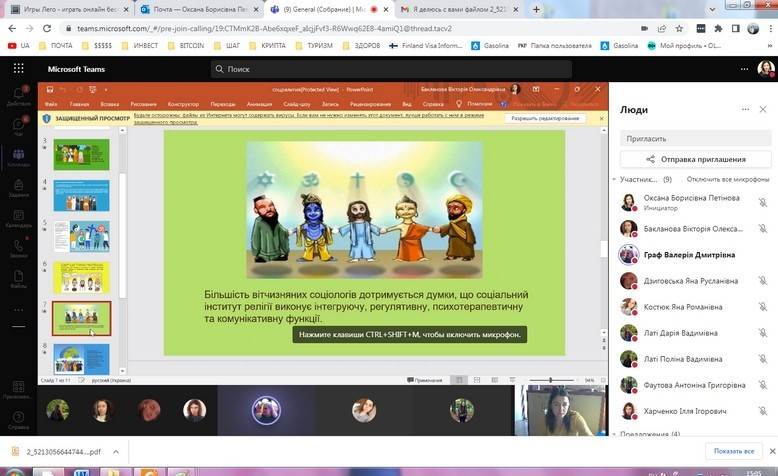Open a new Chrome tab
Viewport: 778px width, 476px height.
(536, 9)
